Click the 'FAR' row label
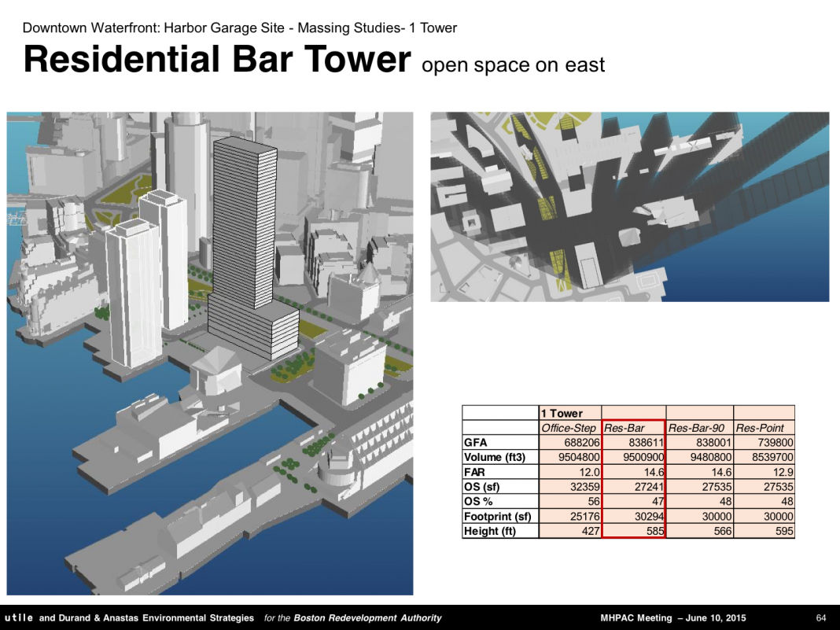 [474, 473]
